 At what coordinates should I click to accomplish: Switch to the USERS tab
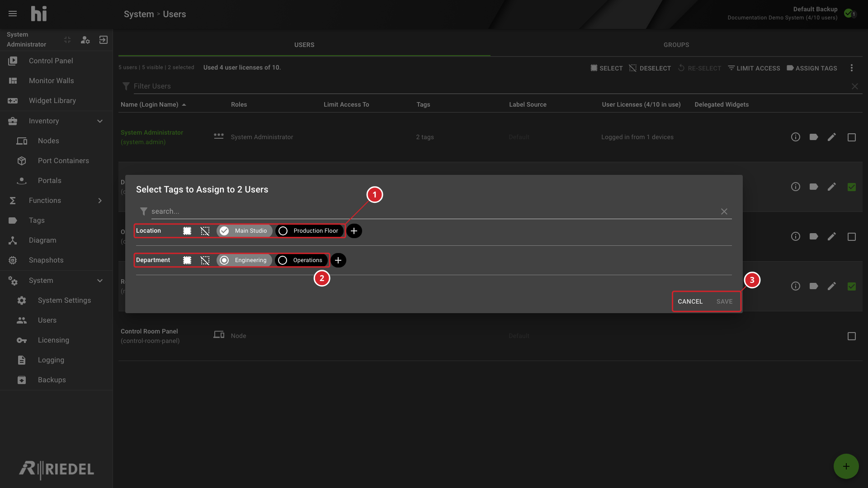point(304,45)
